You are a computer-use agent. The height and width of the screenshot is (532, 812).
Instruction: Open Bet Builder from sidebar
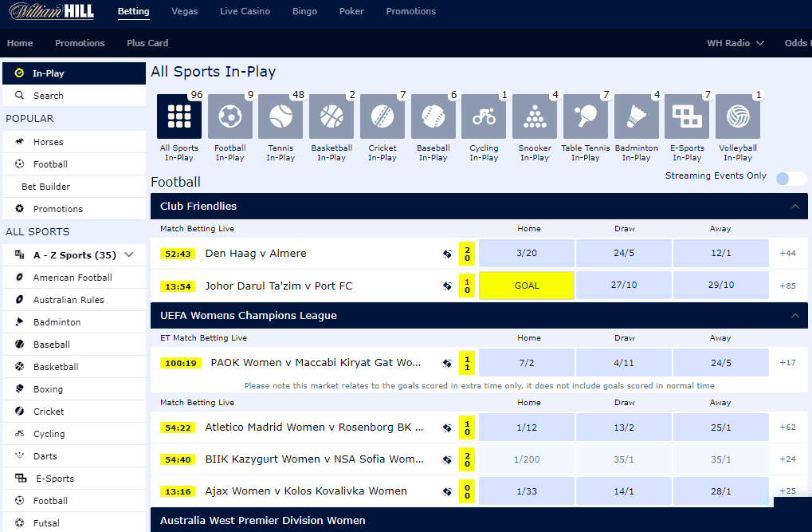coord(73,186)
